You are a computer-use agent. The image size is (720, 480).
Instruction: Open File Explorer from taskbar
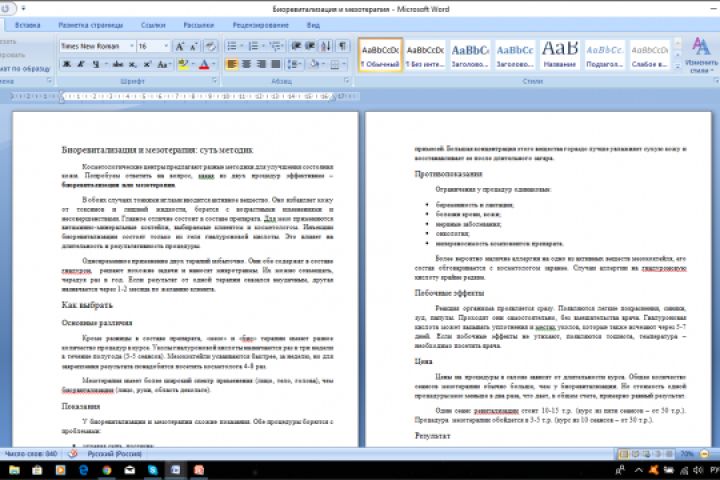click(14, 470)
